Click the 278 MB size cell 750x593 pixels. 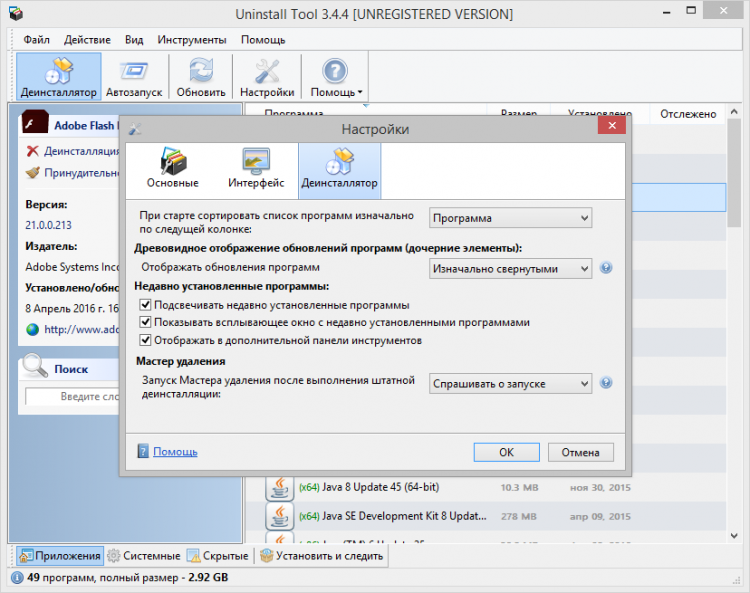(519, 516)
